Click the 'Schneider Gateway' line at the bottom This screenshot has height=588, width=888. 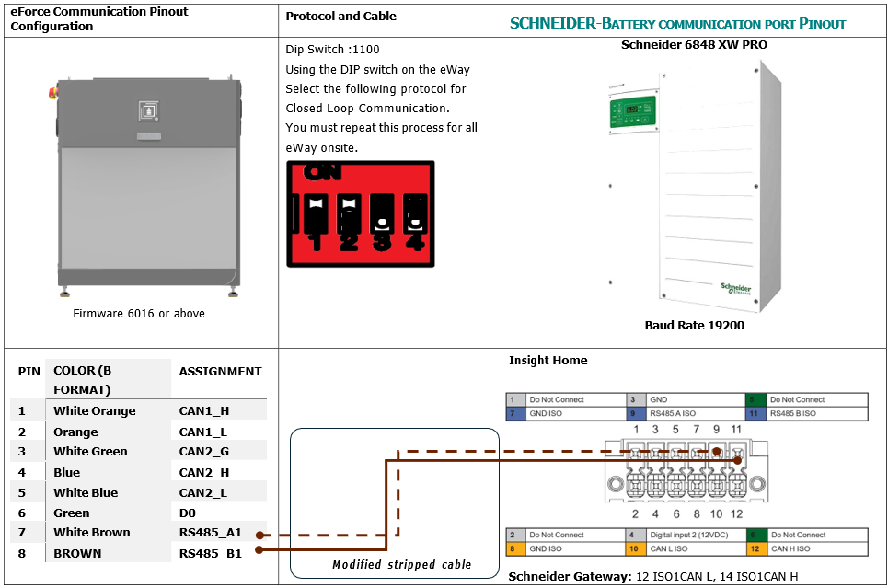click(653, 576)
